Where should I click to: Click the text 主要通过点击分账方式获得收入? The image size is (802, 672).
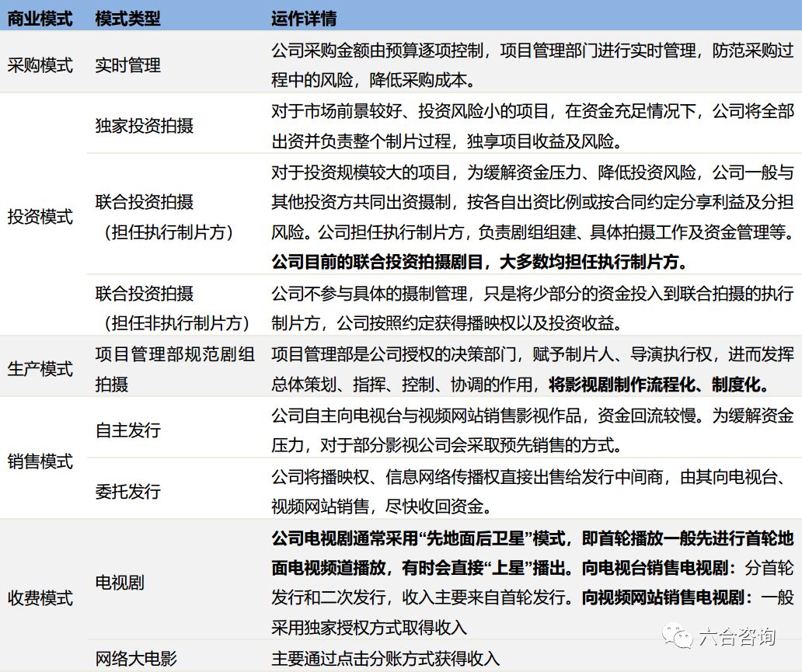[x=385, y=658]
